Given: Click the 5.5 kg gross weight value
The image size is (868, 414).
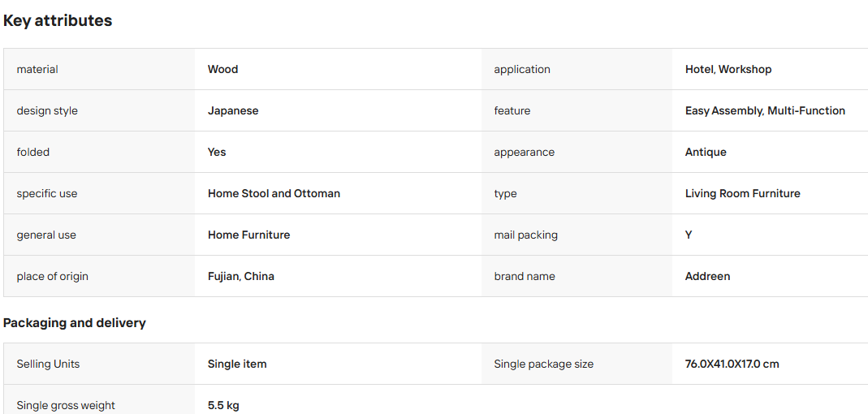Looking at the screenshot, I should pyautogui.click(x=223, y=405).
